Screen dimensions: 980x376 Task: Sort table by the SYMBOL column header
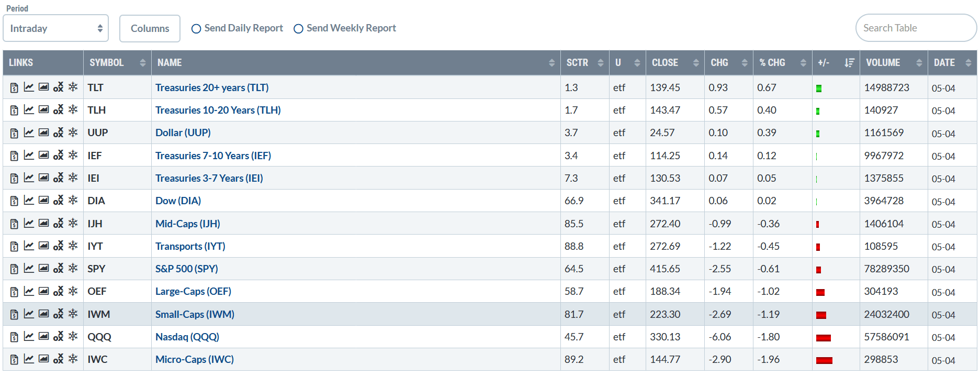coord(117,63)
